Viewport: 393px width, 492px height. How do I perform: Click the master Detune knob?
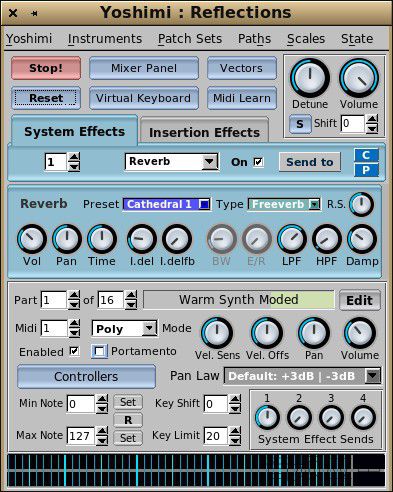[x=310, y=78]
